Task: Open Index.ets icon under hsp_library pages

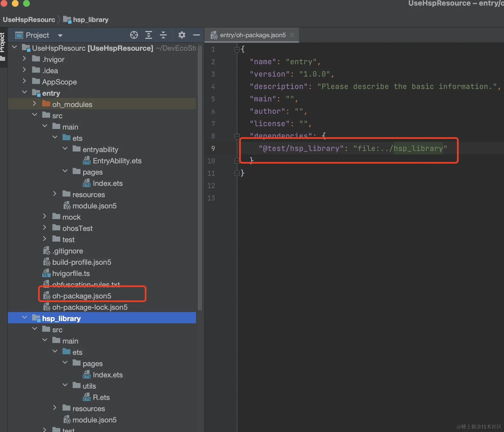Action: pos(87,375)
